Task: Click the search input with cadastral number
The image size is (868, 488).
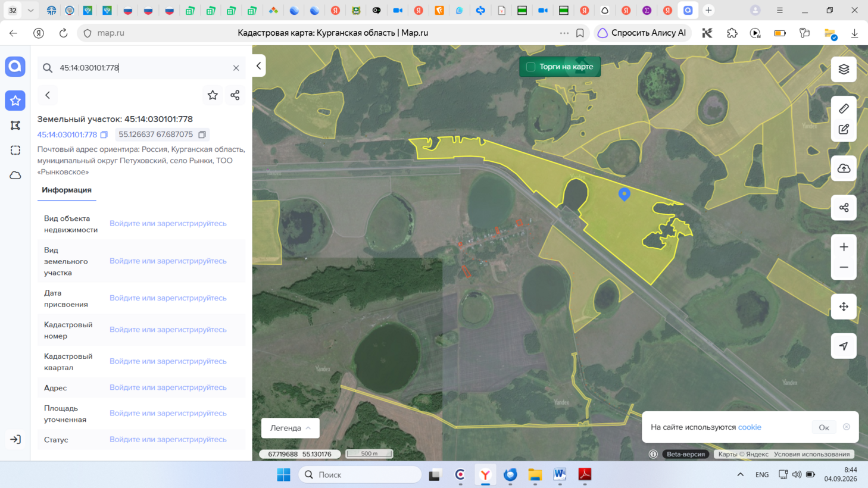Action: point(140,68)
